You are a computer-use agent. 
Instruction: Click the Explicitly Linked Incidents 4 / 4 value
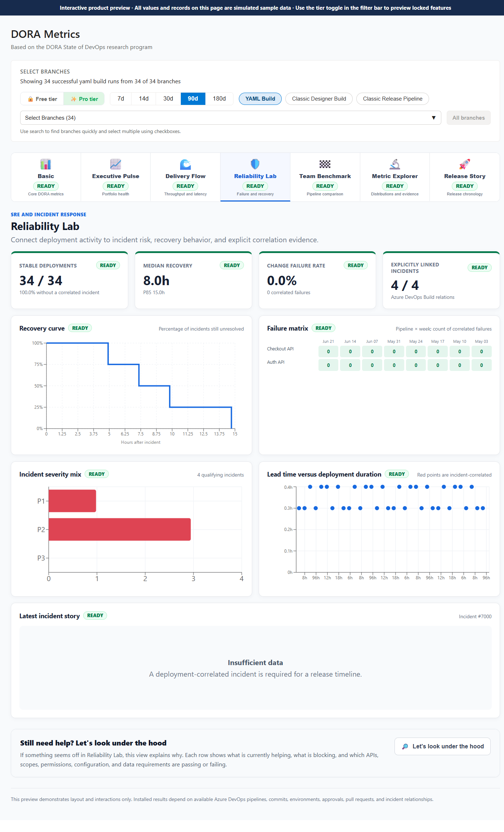[405, 285]
